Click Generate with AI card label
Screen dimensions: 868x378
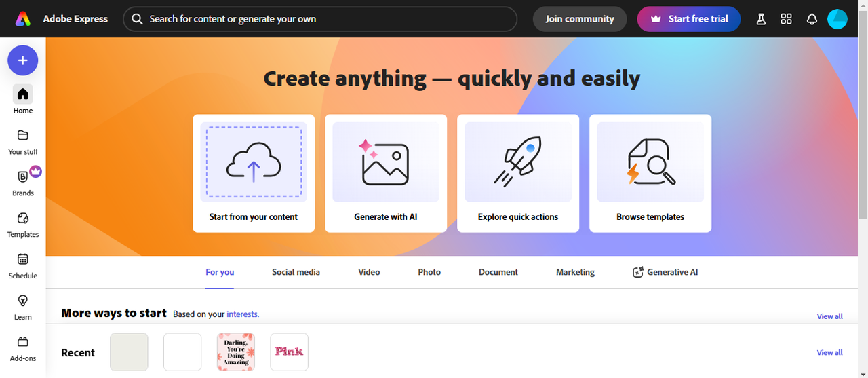pos(386,217)
